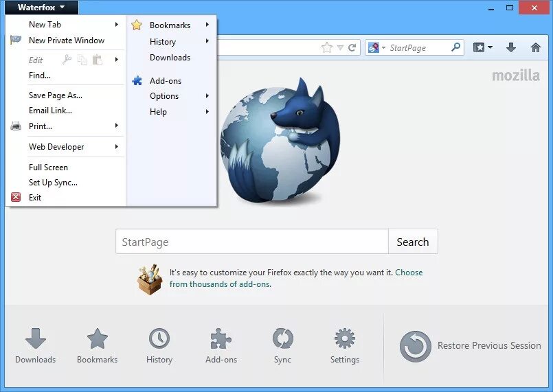Open downloads arrow in toolbar
The image size is (553, 392).
pyautogui.click(x=511, y=47)
